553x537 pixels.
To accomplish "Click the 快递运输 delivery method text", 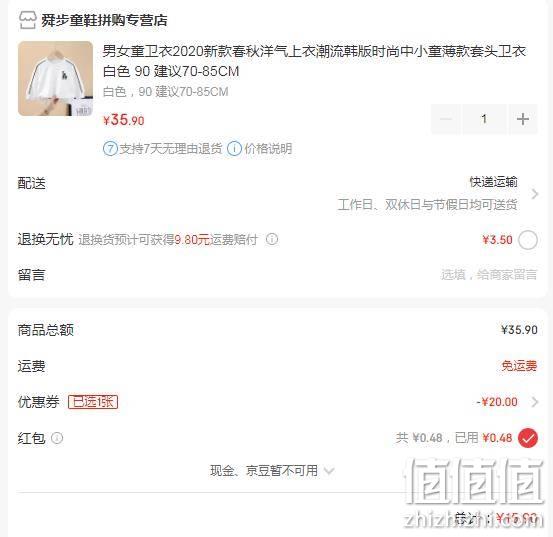I will [x=493, y=182].
